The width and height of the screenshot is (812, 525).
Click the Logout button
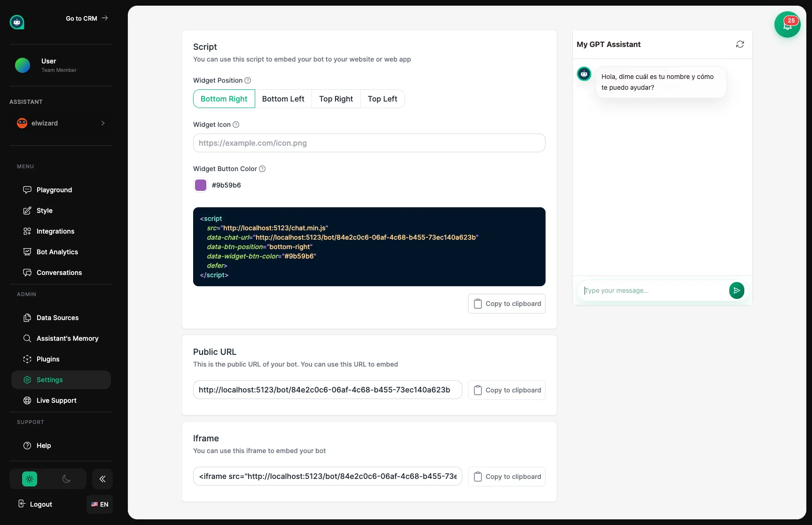35,504
